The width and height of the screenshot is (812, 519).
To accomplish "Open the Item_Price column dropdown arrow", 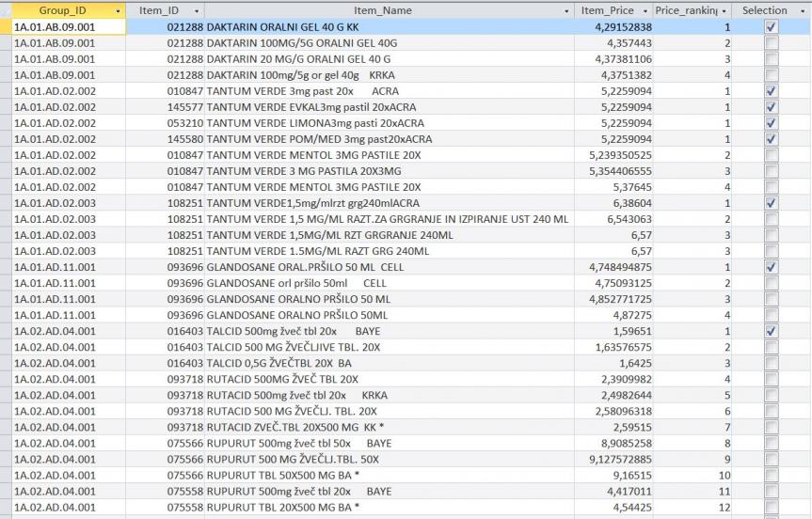I will point(645,11).
